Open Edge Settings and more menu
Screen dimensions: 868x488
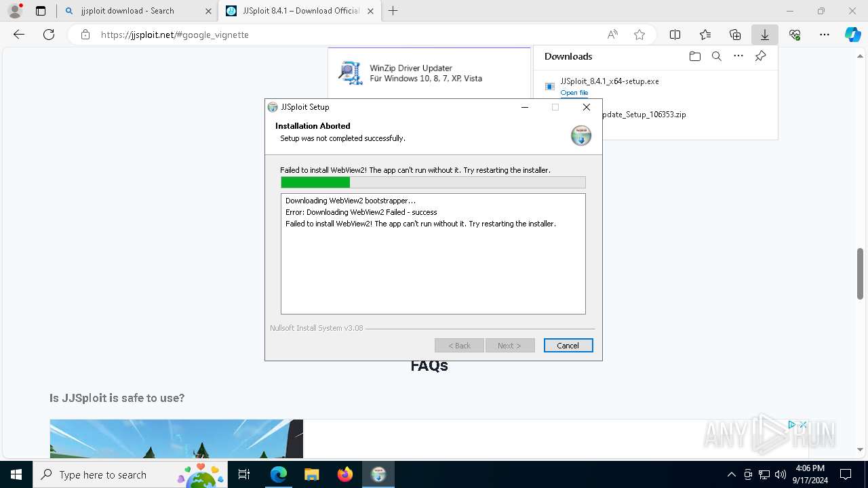825,35
